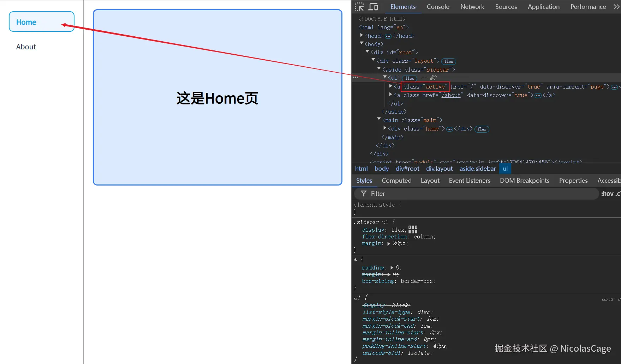Viewport: 621px width, 364px height.
Task: Open the DOM Breakpoints sub-tab
Action: coord(525,181)
